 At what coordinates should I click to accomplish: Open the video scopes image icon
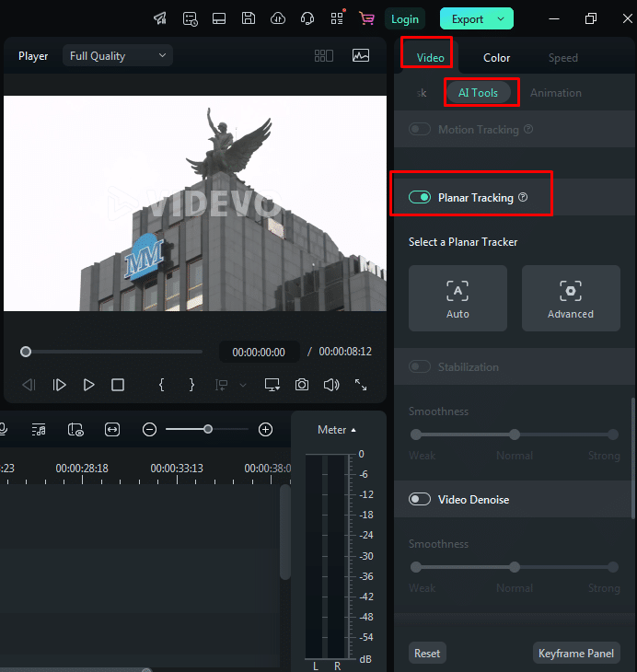coord(361,55)
